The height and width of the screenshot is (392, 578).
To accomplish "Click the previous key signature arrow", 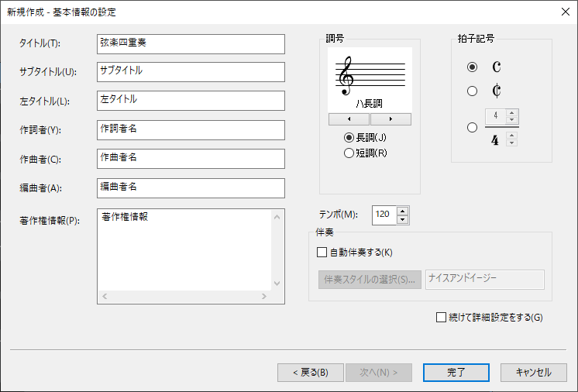I will pyautogui.click(x=349, y=119).
